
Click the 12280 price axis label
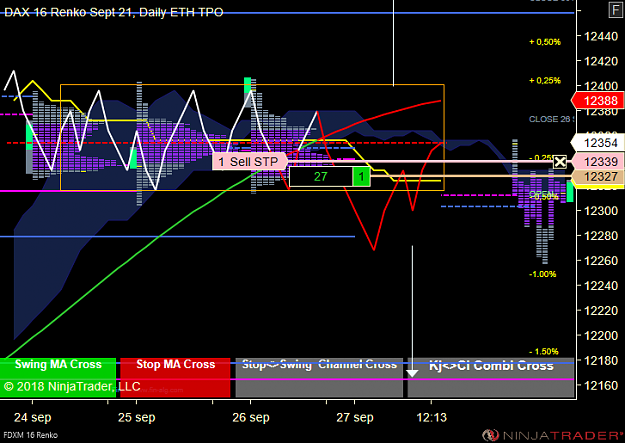pos(601,236)
